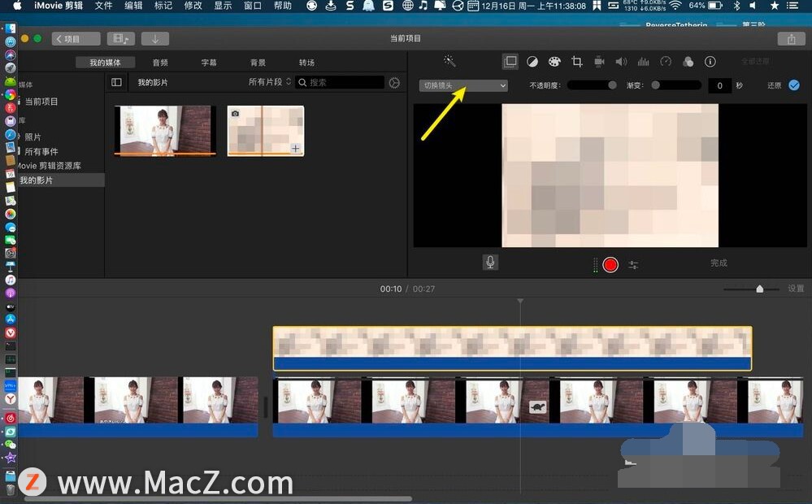
Task: Open the color correction palette icon
Action: click(554, 62)
